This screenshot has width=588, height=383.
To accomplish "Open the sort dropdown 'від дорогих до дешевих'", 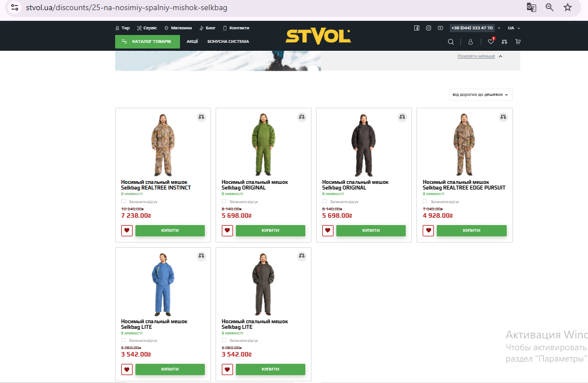I will [480, 94].
